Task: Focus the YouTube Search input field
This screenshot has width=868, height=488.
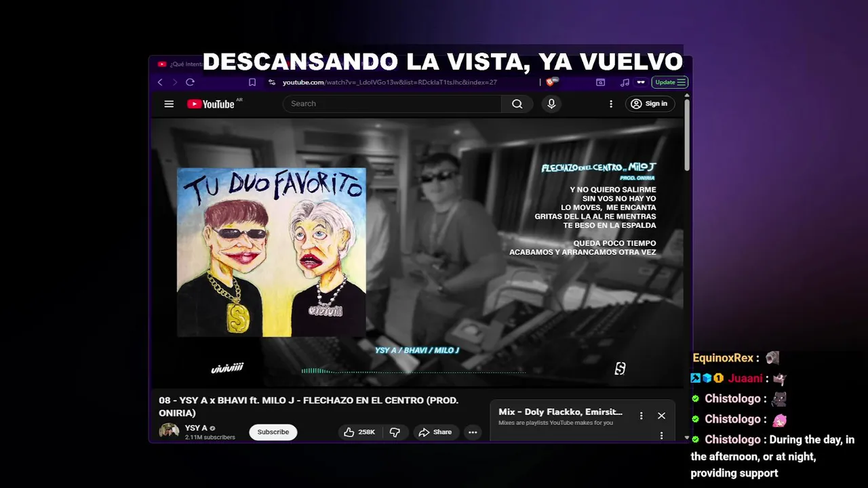Action: click(393, 104)
